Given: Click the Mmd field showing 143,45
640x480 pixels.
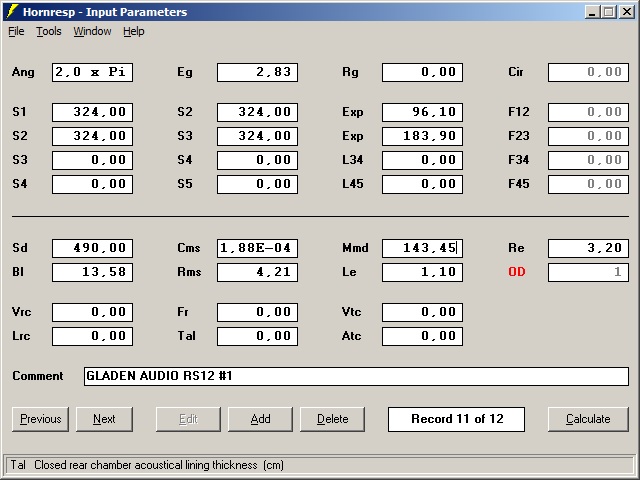Looking at the screenshot, I should click(x=422, y=248).
